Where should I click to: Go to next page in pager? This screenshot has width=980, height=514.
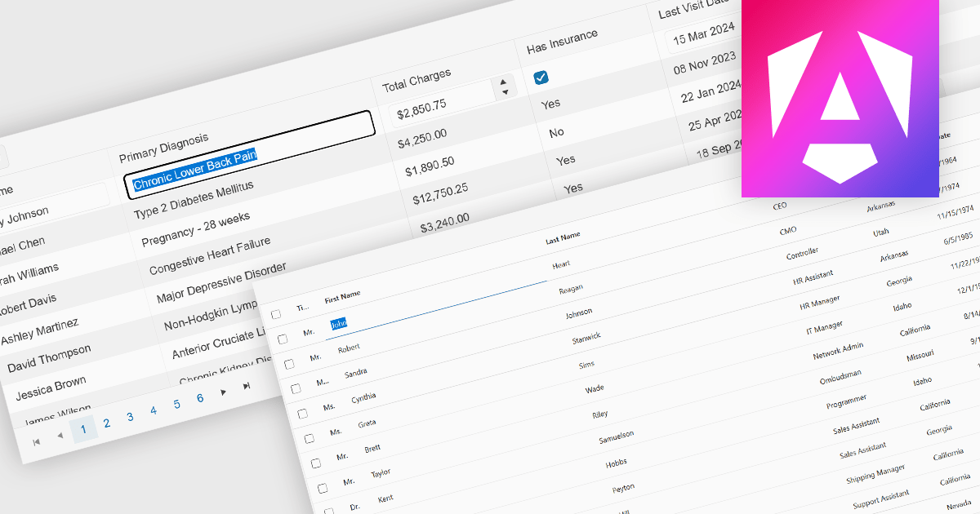[223, 392]
